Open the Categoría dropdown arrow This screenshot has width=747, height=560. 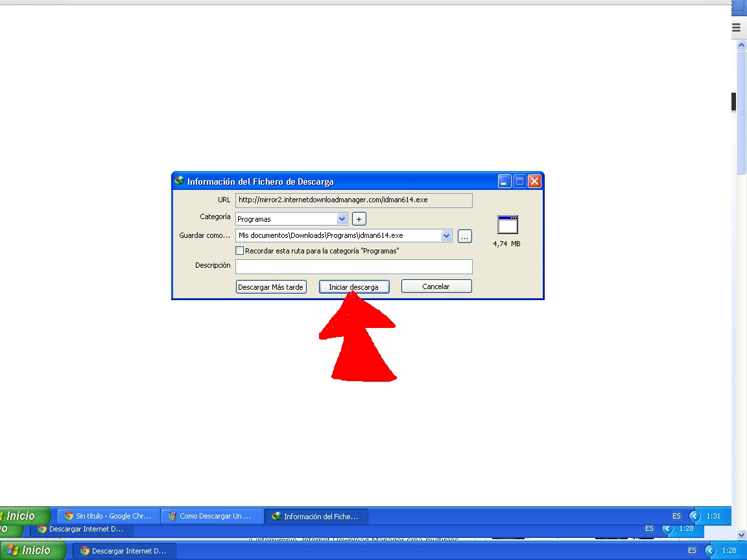pyautogui.click(x=342, y=219)
